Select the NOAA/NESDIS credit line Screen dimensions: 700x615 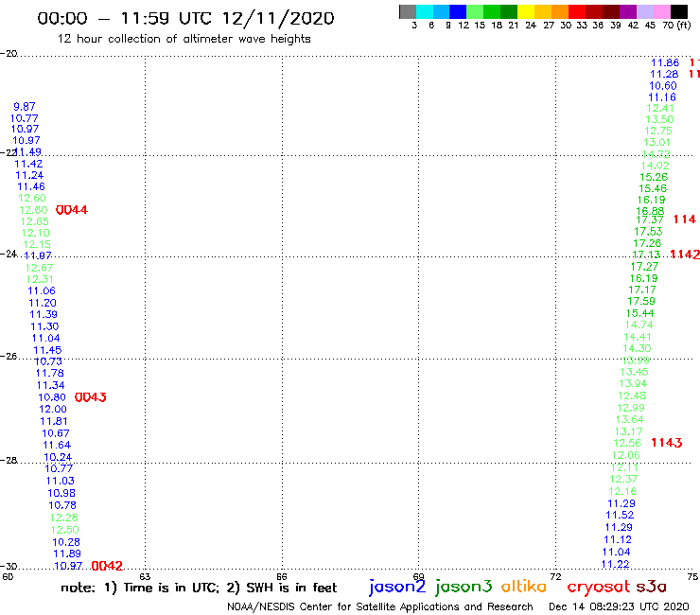(x=380, y=607)
